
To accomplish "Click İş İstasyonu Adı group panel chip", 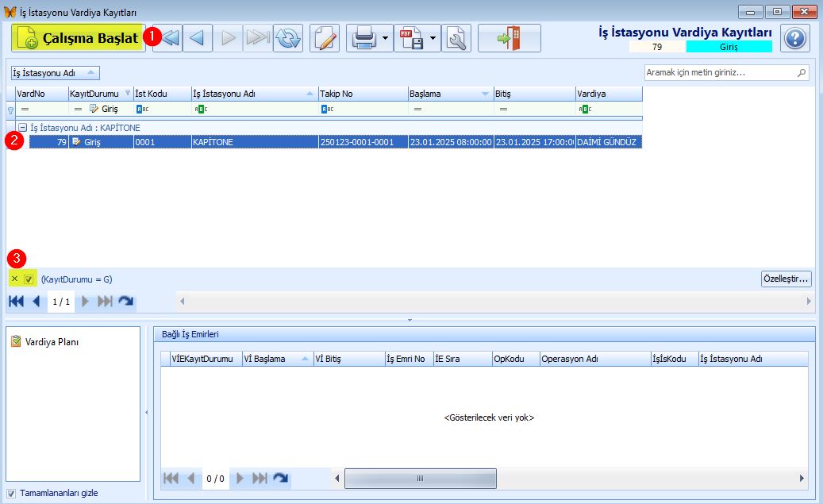I will coord(55,73).
